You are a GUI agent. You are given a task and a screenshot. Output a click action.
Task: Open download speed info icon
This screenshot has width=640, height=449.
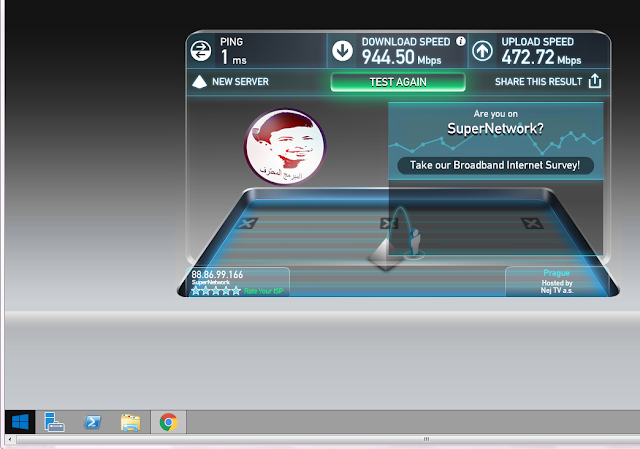461,41
